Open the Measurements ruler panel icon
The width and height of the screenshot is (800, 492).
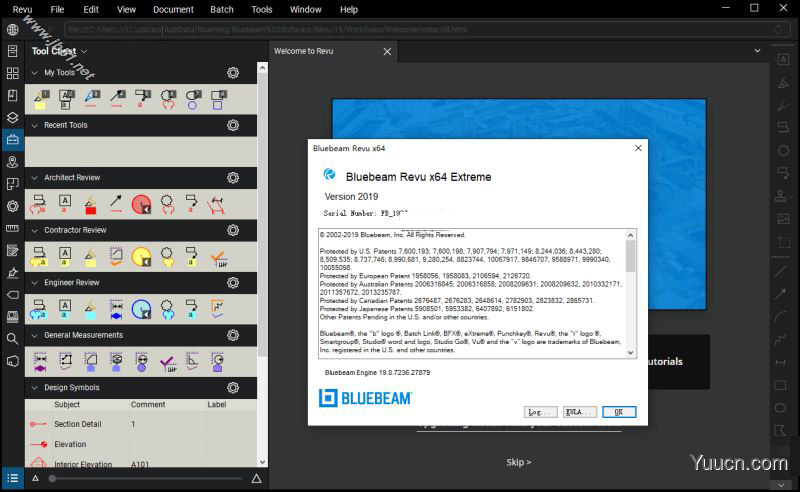(13, 228)
